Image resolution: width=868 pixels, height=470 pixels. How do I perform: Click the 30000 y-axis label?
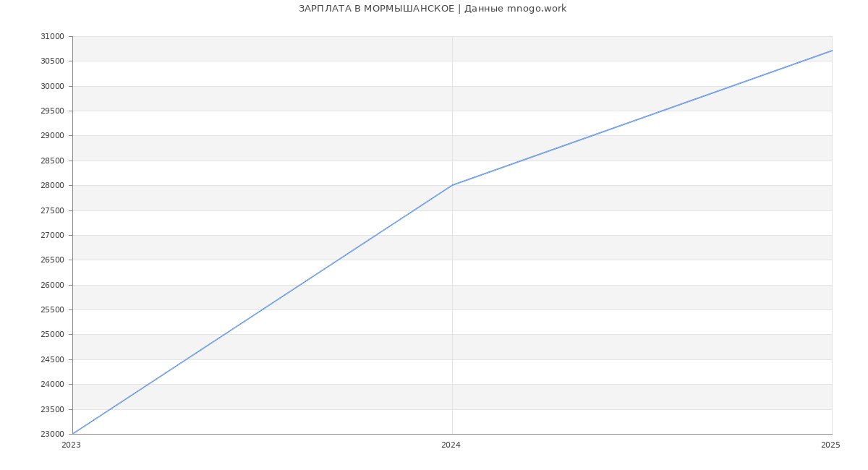[52, 86]
